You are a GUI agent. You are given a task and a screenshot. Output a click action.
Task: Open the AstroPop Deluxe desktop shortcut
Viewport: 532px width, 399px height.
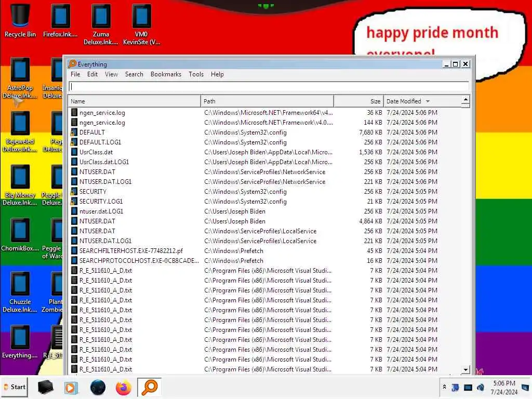click(20, 78)
